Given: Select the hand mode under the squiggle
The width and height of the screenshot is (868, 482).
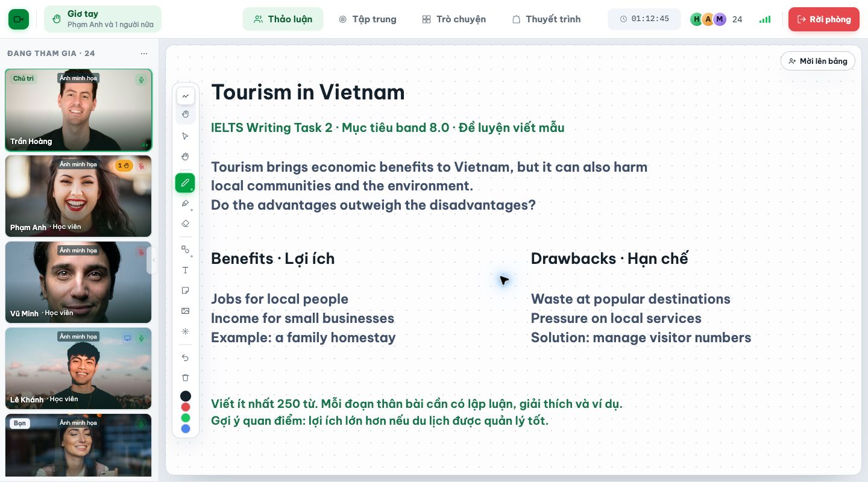Looking at the screenshot, I should click(x=185, y=114).
